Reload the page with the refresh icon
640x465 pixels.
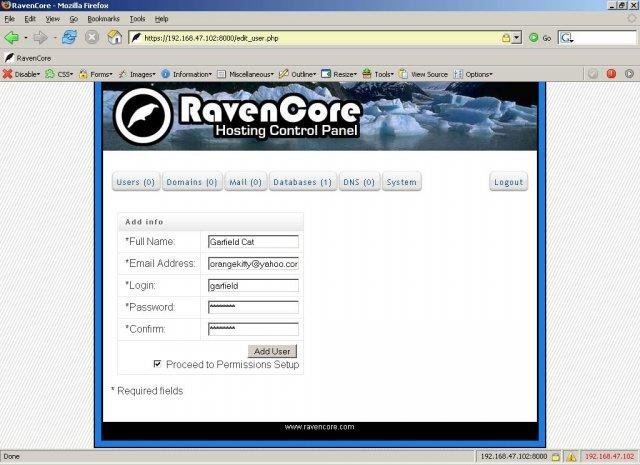click(69, 38)
